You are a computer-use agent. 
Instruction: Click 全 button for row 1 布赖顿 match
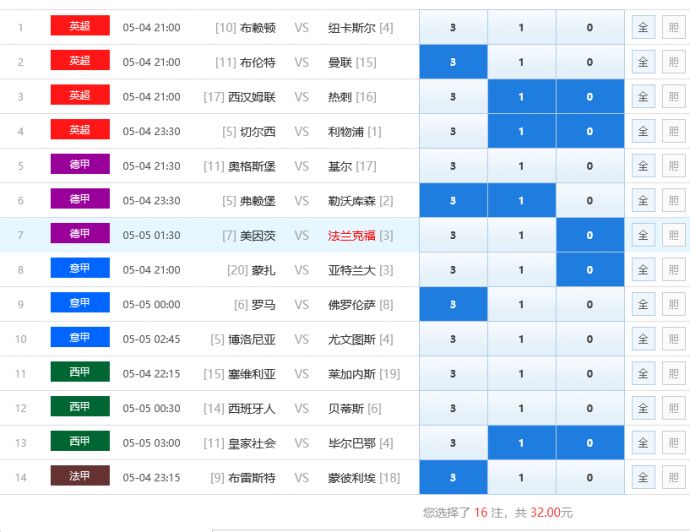click(643, 28)
